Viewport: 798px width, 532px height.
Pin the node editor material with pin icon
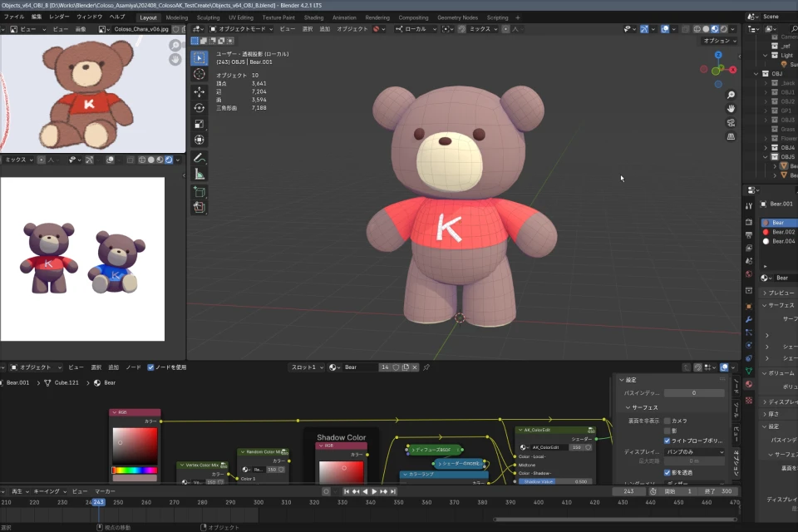click(426, 367)
